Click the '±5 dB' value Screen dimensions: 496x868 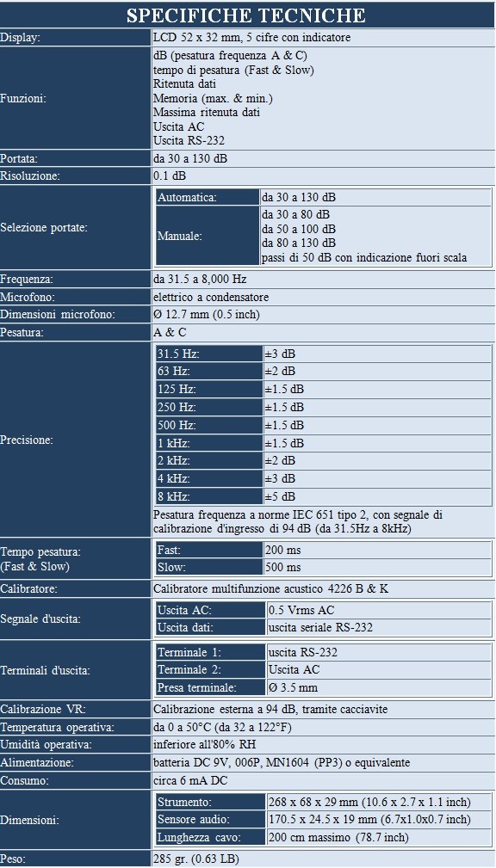tap(281, 496)
